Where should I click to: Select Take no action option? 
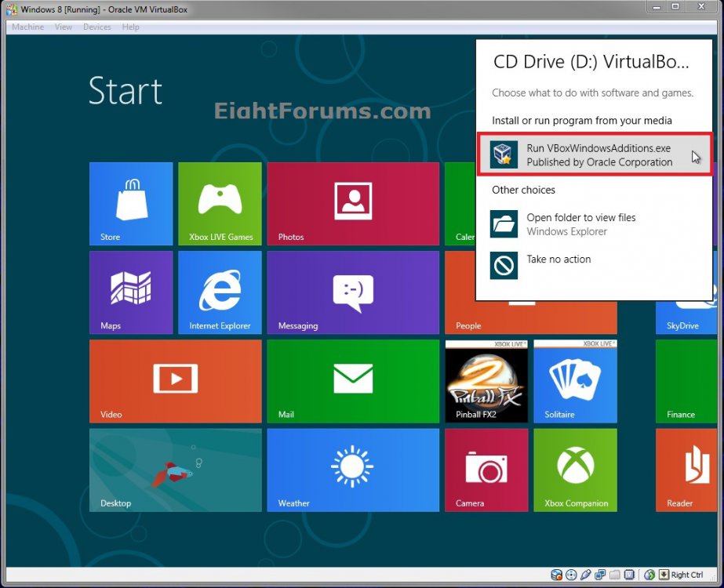tap(558, 260)
